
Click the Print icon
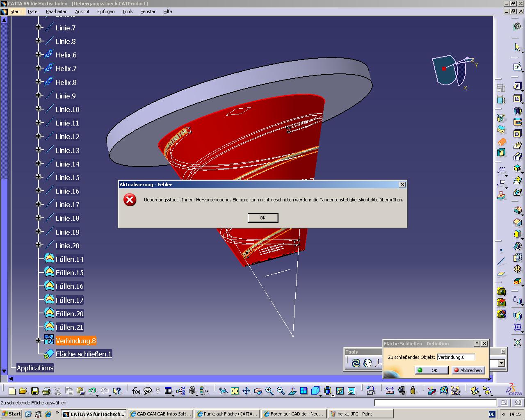(46, 391)
